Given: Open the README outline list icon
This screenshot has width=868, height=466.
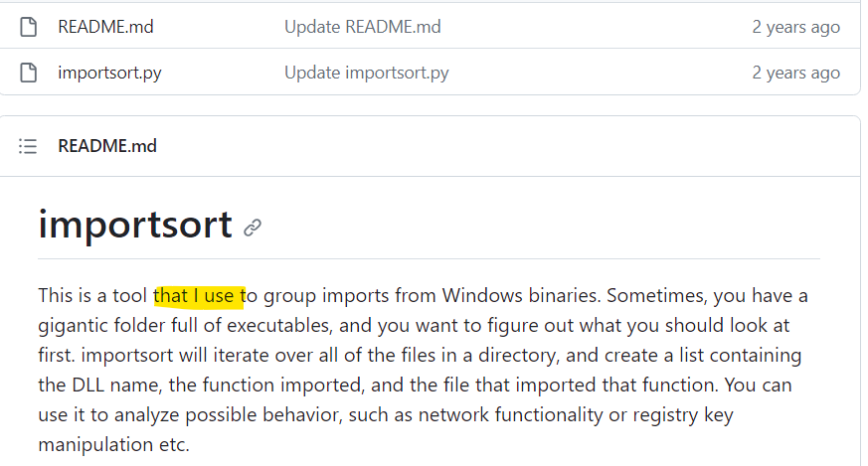Looking at the screenshot, I should [x=29, y=146].
